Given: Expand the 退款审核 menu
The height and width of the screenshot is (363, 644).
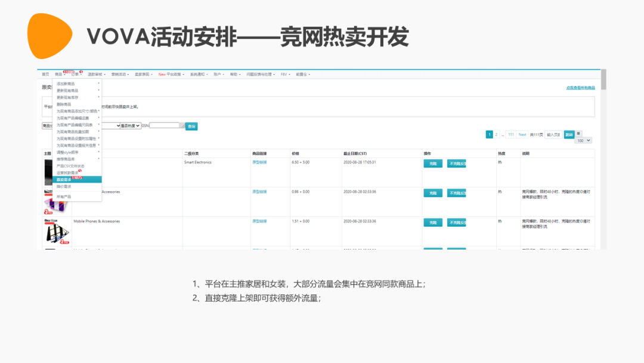Looking at the screenshot, I should click(x=97, y=75).
